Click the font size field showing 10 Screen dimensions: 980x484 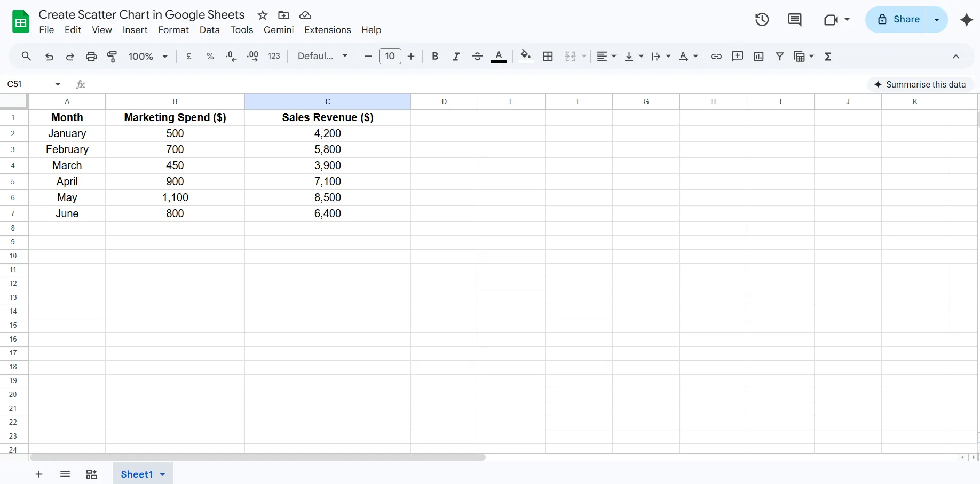390,56
